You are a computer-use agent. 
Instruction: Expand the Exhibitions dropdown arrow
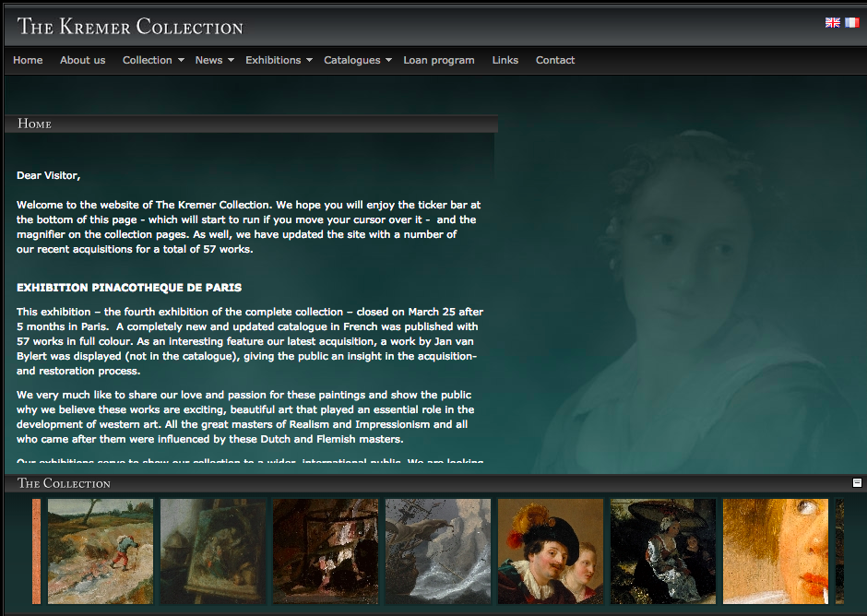309,61
